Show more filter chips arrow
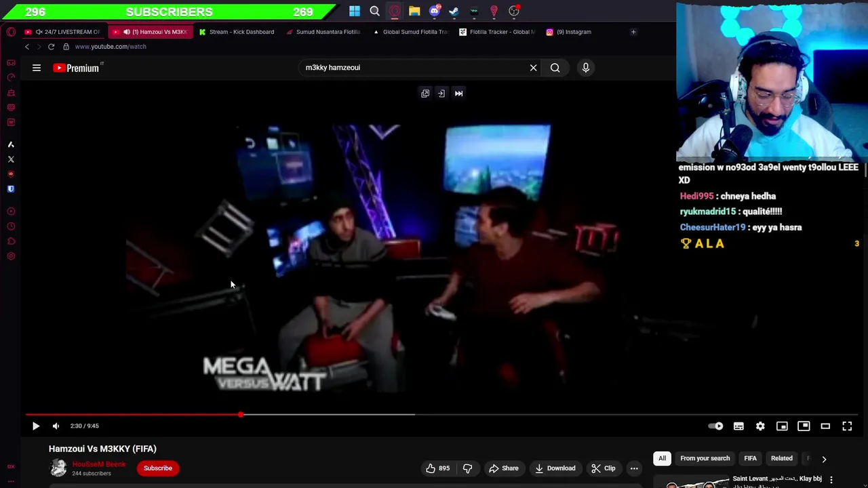Image resolution: width=868 pixels, height=488 pixels. coord(824,459)
